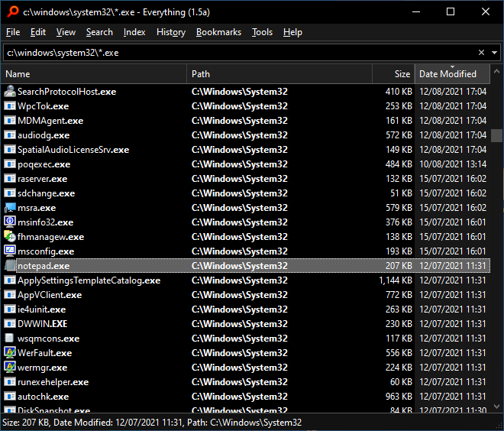Select the DWWIN.EXE filename
This screenshot has height=431, width=504.
coord(43,323)
